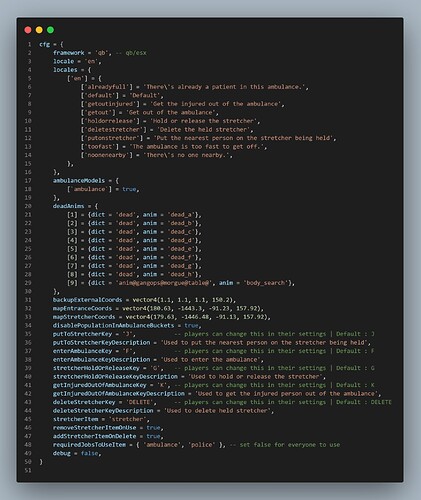Image resolution: width=421 pixels, height=500 pixels.
Task: Click line number 1 in the gutter
Action: click(29, 44)
